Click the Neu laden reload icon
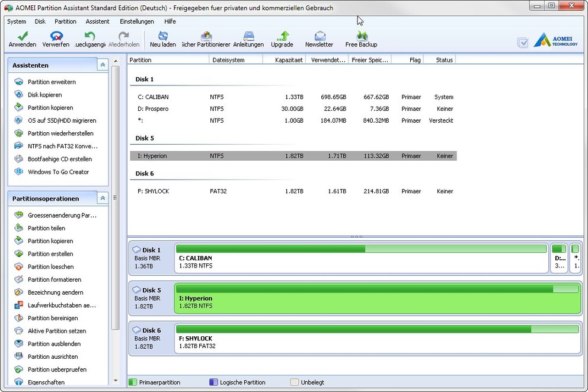588x392 pixels. pyautogui.click(x=163, y=36)
